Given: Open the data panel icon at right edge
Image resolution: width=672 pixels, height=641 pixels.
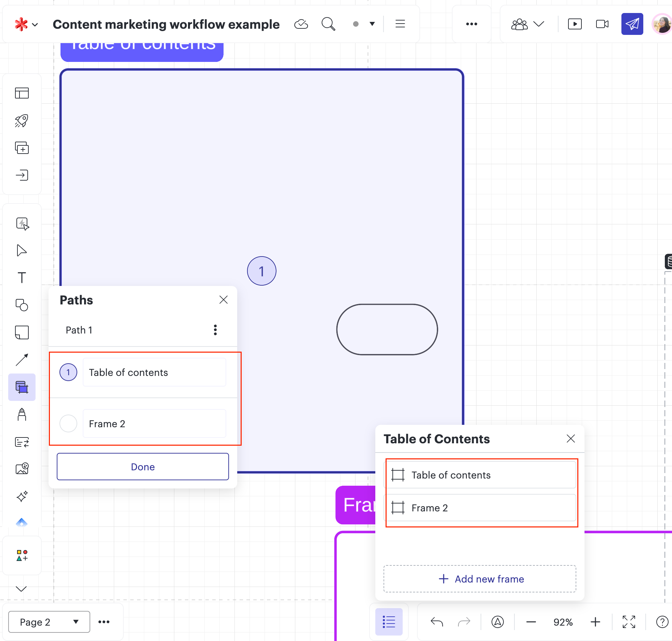Looking at the screenshot, I should [x=669, y=262].
